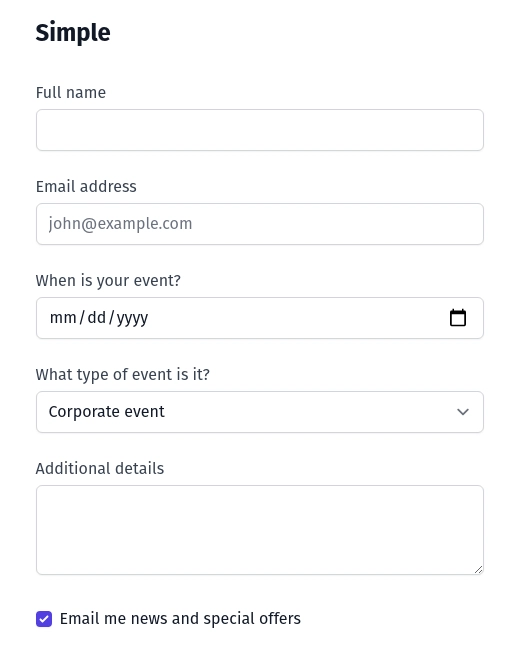Select the month 'mm' segment of date
Image resolution: width=520 pixels, height=668 pixels.
tap(63, 318)
